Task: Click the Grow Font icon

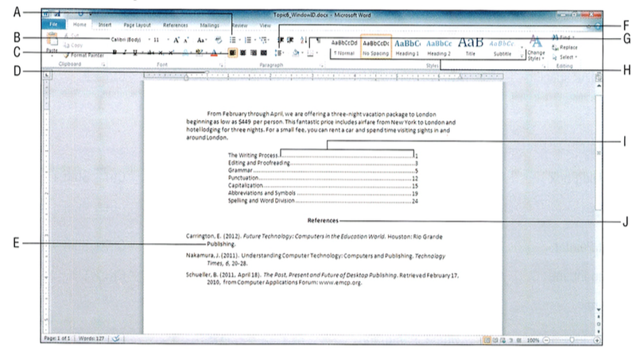Action: pyautogui.click(x=176, y=41)
